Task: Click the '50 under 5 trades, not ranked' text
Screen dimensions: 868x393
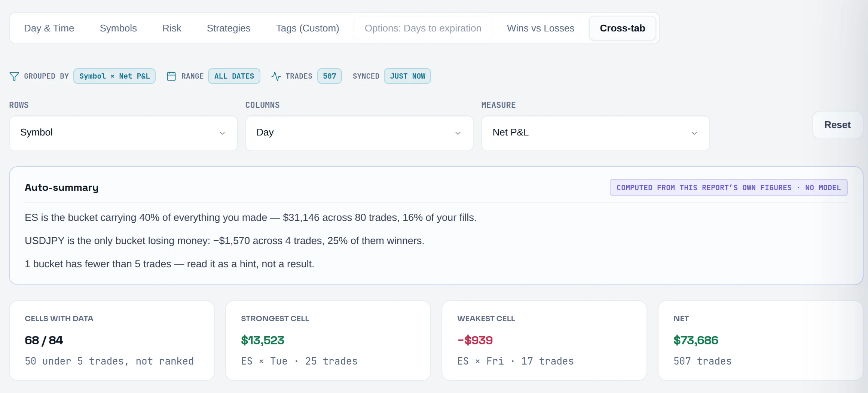Action: tap(109, 361)
